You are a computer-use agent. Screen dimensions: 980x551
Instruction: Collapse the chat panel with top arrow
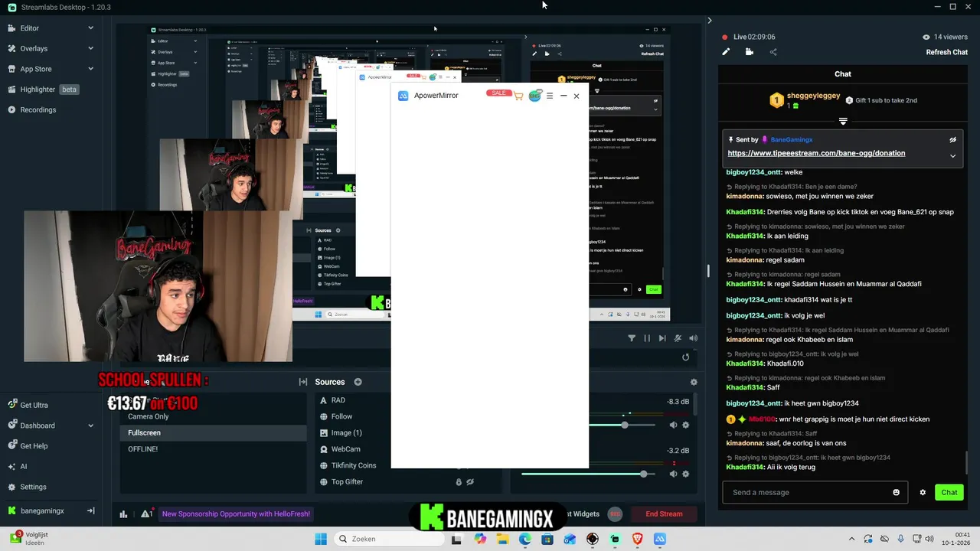(709, 21)
